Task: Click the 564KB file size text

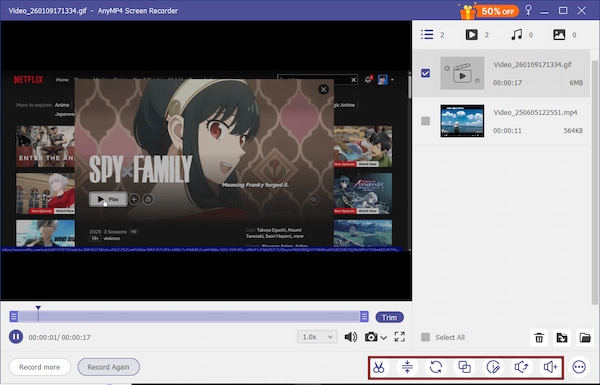Action: pos(573,131)
